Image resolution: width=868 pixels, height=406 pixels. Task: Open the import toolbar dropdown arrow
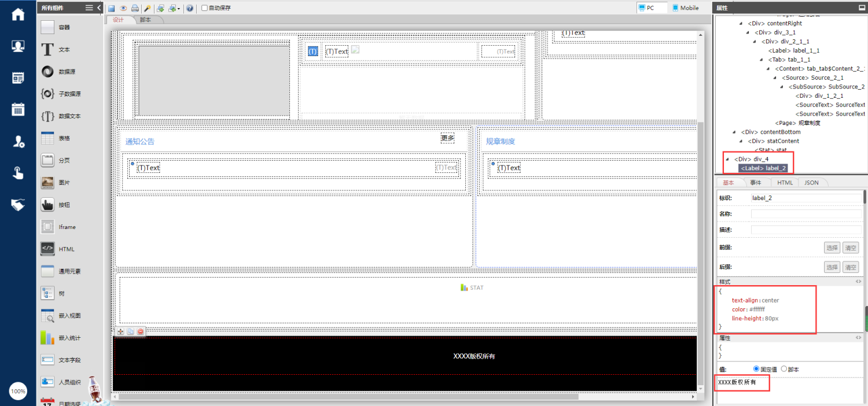click(179, 9)
